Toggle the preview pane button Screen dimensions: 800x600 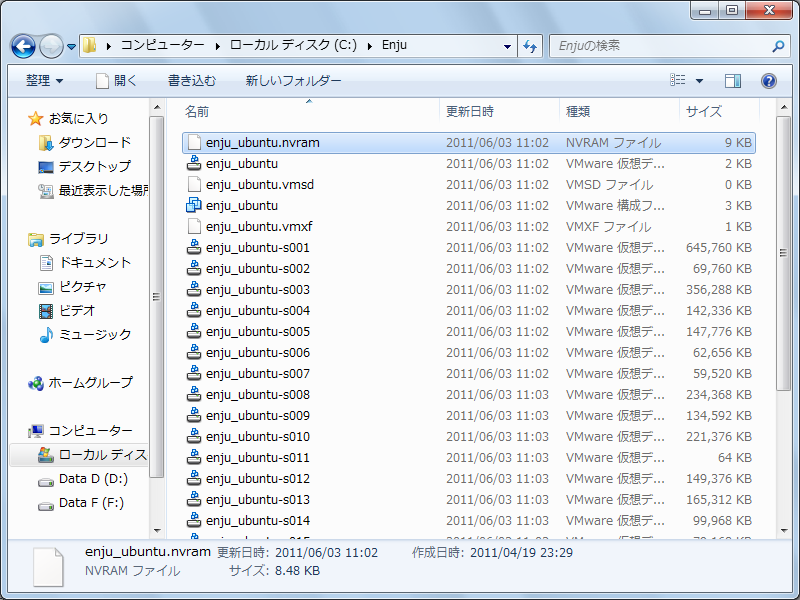click(733, 81)
